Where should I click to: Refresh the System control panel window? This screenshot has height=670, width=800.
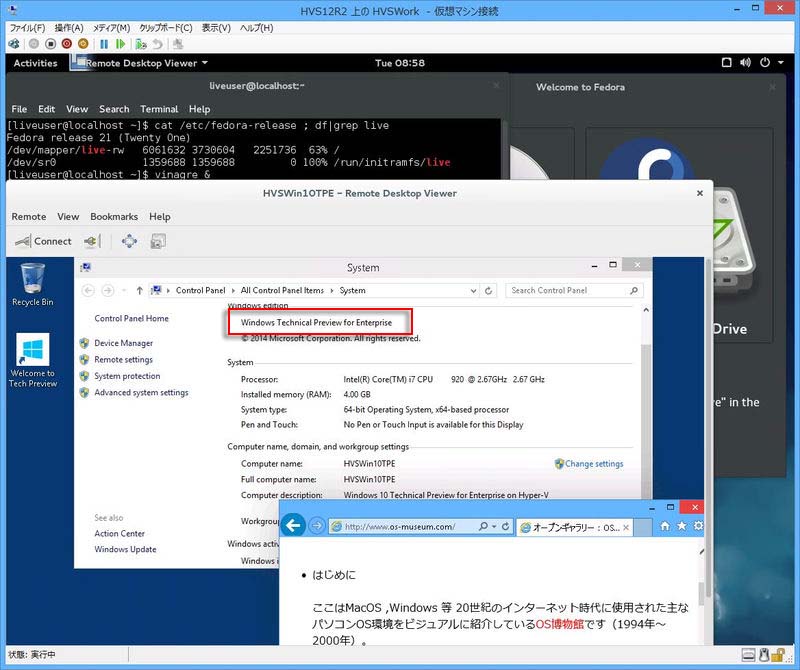(489, 291)
